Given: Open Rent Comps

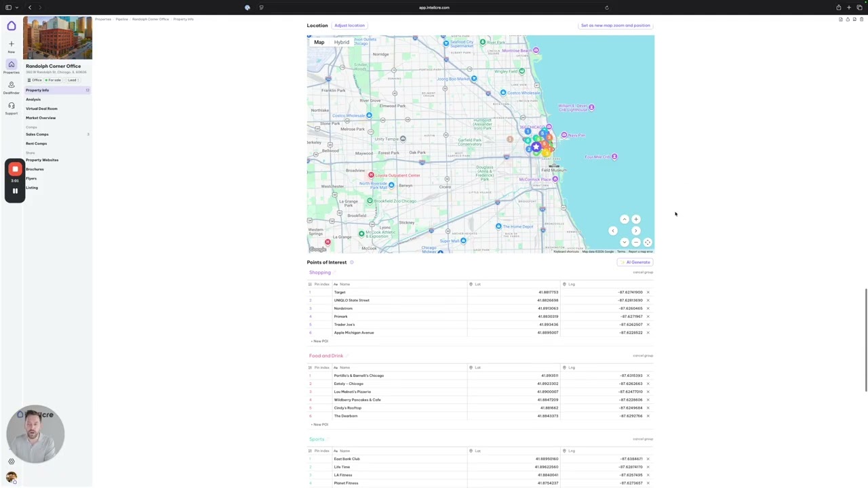Looking at the screenshot, I should pyautogui.click(x=37, y=144).
